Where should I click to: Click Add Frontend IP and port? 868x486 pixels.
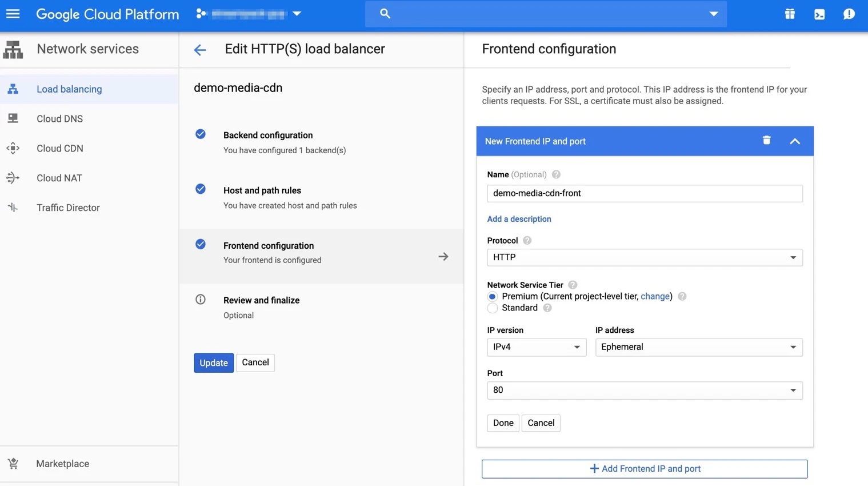coord(645,469)
